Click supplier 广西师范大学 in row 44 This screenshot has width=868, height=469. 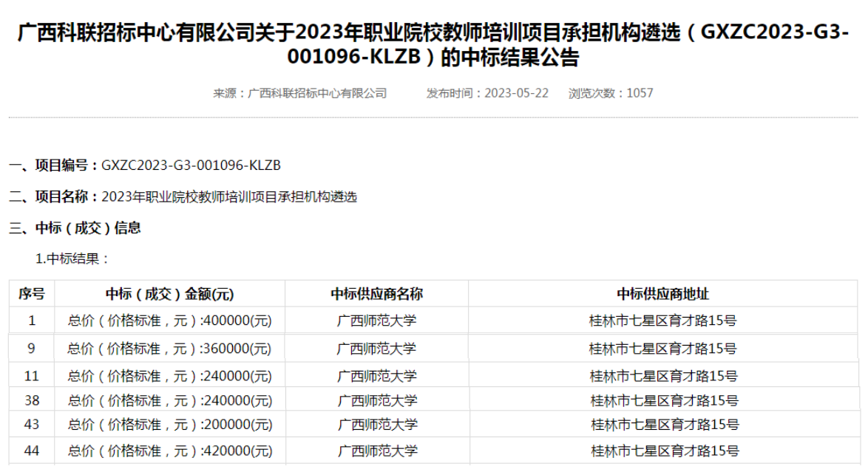click(378, 451)
